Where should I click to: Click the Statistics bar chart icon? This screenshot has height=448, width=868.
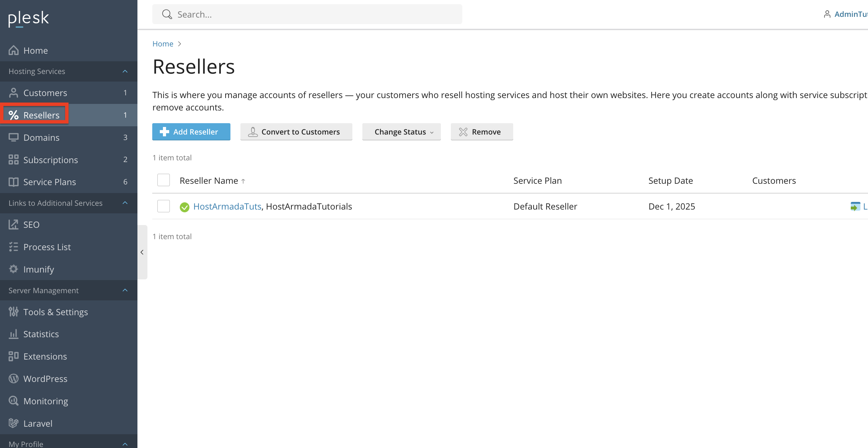click(13, 334)
